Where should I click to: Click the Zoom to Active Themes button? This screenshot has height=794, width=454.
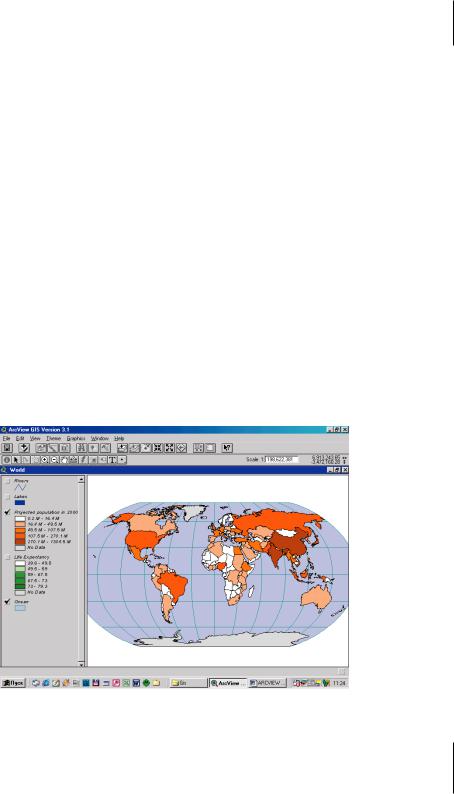134,448
